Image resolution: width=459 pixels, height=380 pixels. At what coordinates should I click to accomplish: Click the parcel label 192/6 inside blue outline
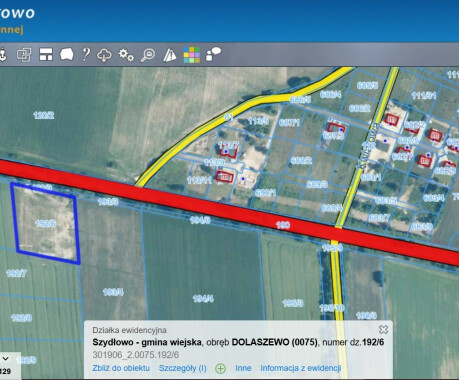pyautogui.click(x=45, y=223)
